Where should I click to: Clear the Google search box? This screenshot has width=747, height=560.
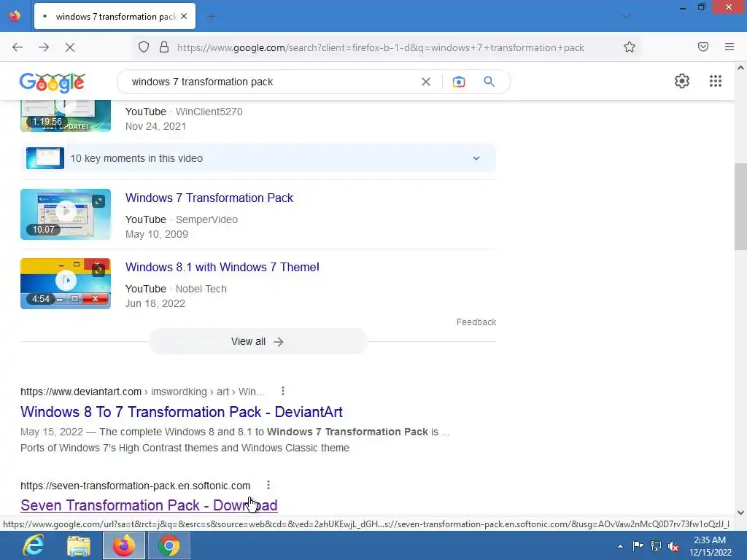point(426,82)
